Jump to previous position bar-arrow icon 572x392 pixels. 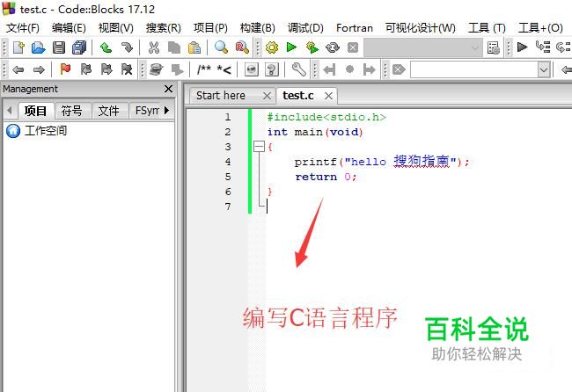click(329, 69)
